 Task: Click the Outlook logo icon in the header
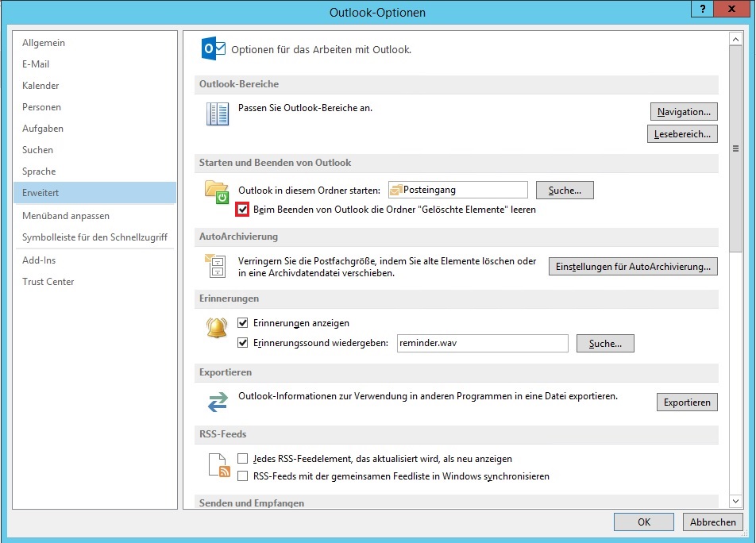pyautogui.click(x=213, y=48)
